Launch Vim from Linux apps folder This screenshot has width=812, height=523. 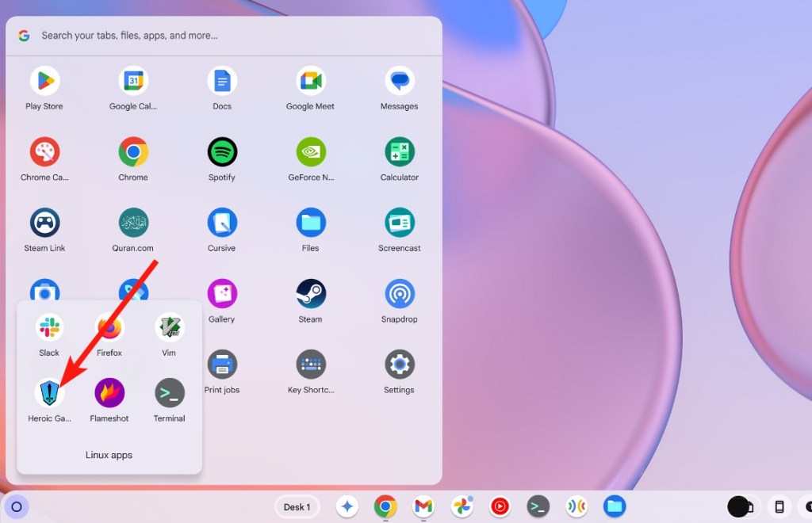click(x=170, y=327)
